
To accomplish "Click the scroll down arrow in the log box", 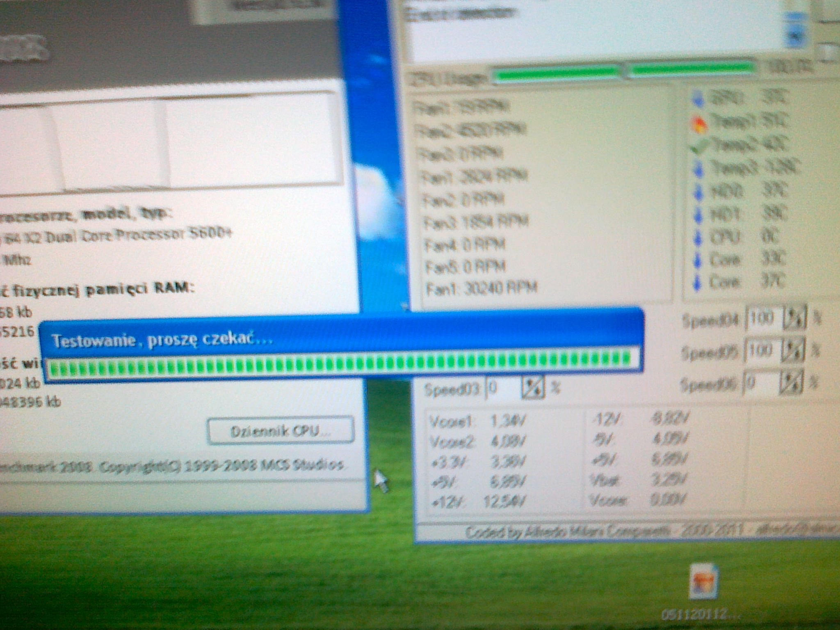I will 796,37.
